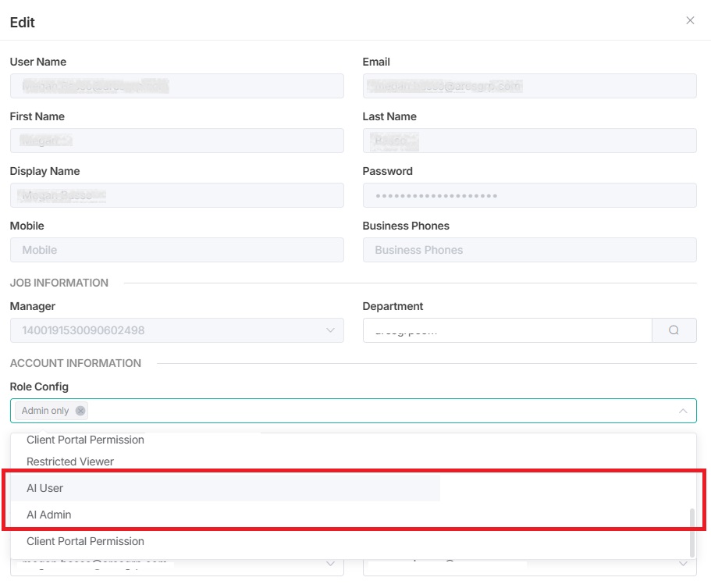Click into the Email field
The width and height of the screenshot is (711, 588).
pos(529,86)
